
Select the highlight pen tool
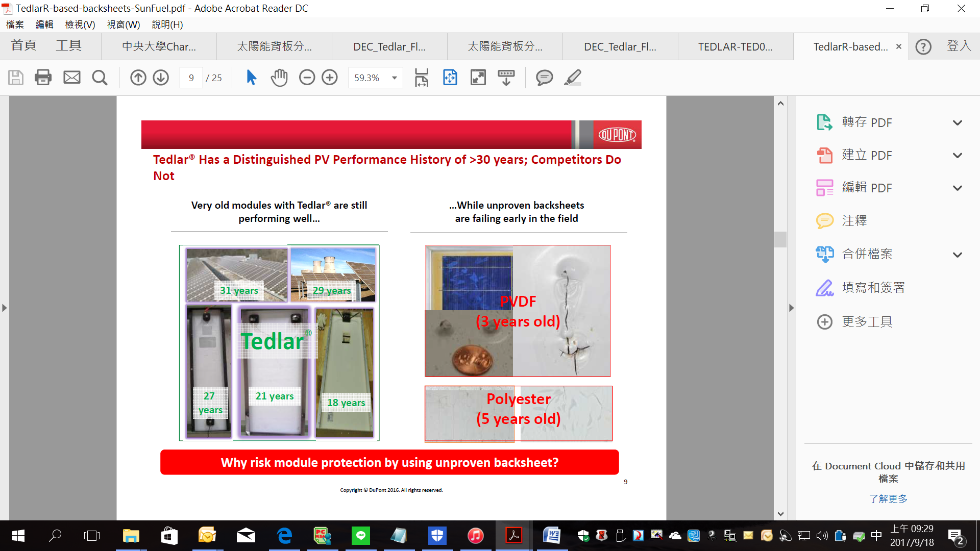pyautogui.click(x=573, y=78)
